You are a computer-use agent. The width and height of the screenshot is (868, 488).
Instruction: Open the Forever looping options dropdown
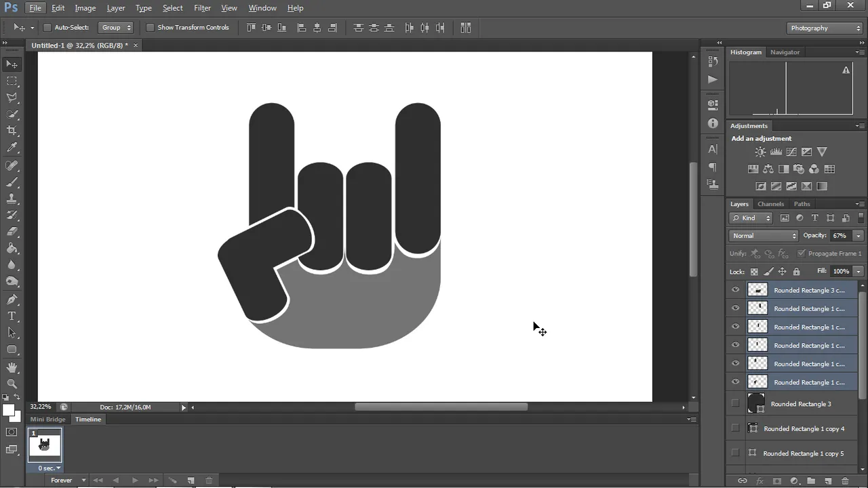pos(69,480)
